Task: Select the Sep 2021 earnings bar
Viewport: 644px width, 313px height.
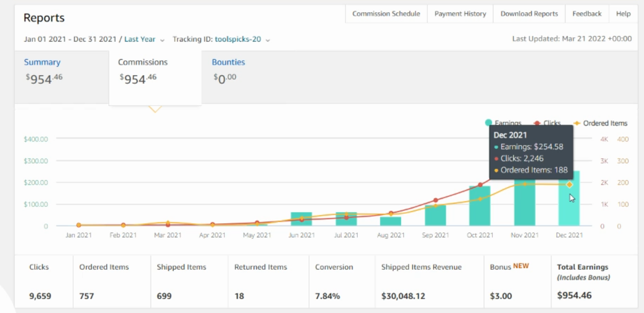Action: (435, 215)
